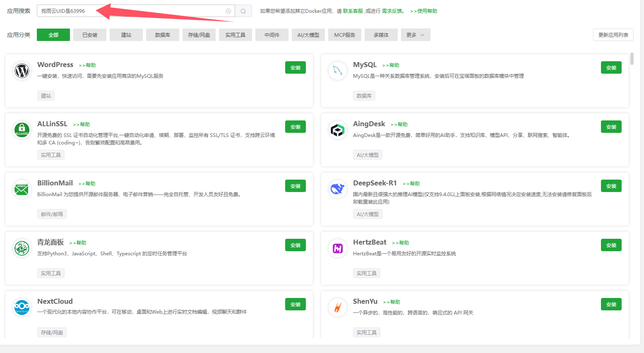Image resolution: width=644 pixels, height=353 pixels.
Task: Click the WordPress logo icon
Action: (22, 71)
